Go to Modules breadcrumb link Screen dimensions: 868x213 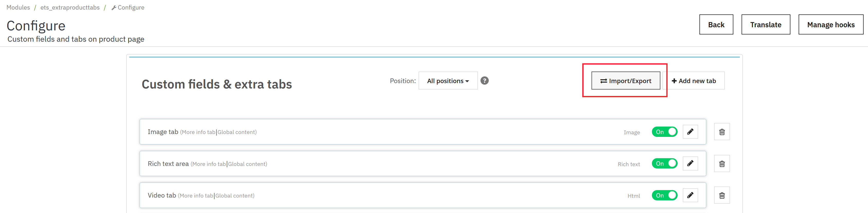coord(18,7)
